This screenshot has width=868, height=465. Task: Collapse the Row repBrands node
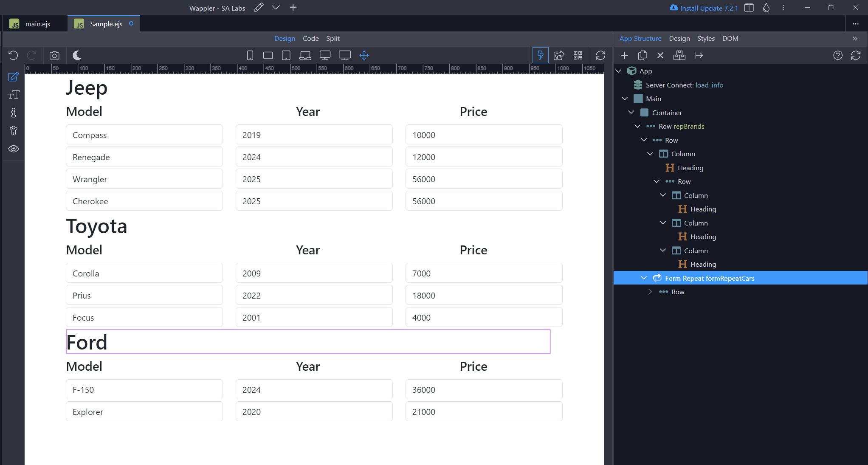(x=637, y=126)
